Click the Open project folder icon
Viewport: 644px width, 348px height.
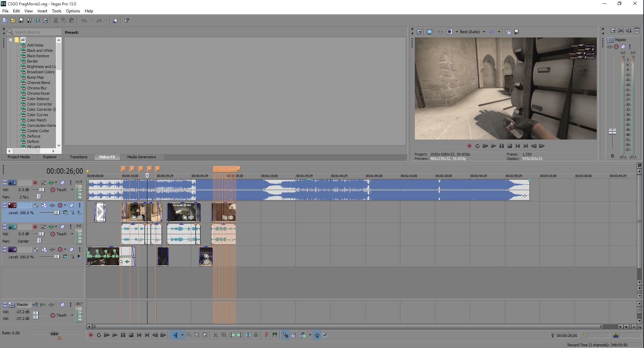click(13, 20)
